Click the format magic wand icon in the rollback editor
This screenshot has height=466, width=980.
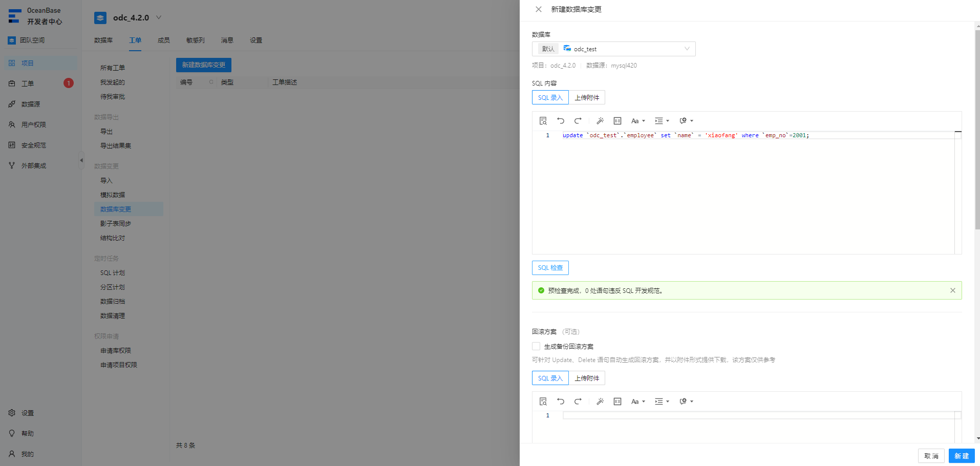pos(600,401)
